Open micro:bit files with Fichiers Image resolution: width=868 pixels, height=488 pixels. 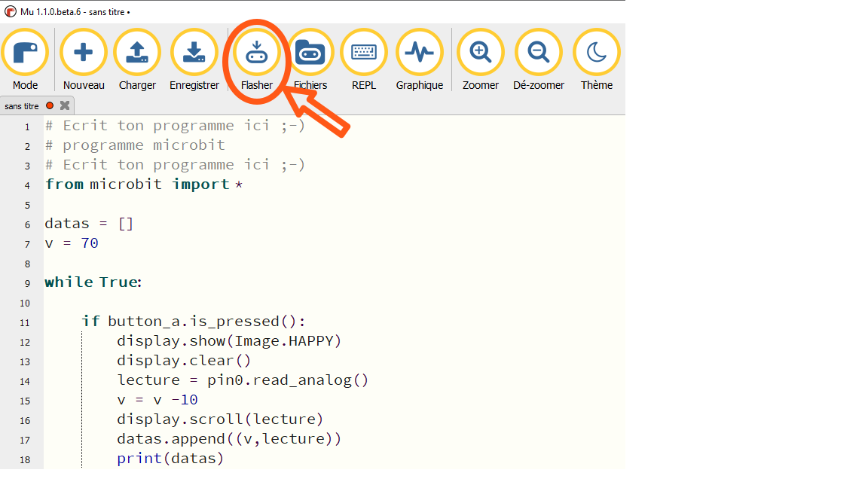310,59
